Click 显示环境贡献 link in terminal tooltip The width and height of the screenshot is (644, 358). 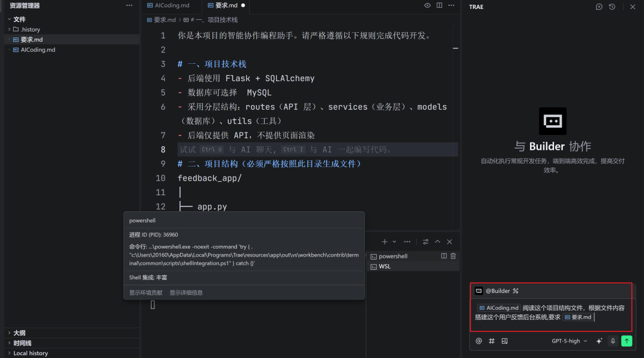146,292
